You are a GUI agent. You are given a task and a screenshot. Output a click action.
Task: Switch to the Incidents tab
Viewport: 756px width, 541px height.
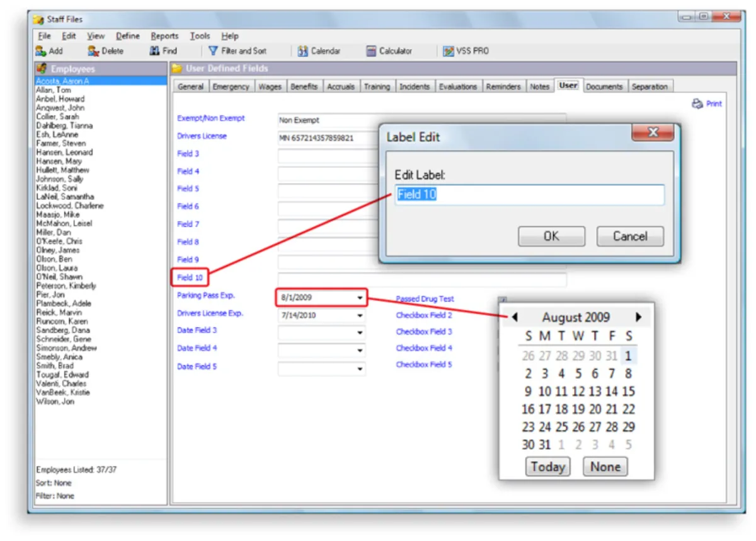(x=415, y=87)
